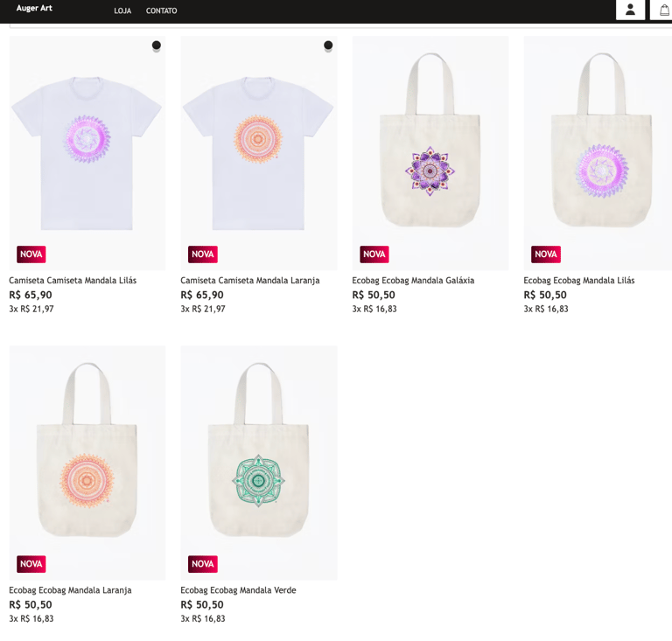Select black color on Camiseta Mandala Laranja

pos(328,45)
